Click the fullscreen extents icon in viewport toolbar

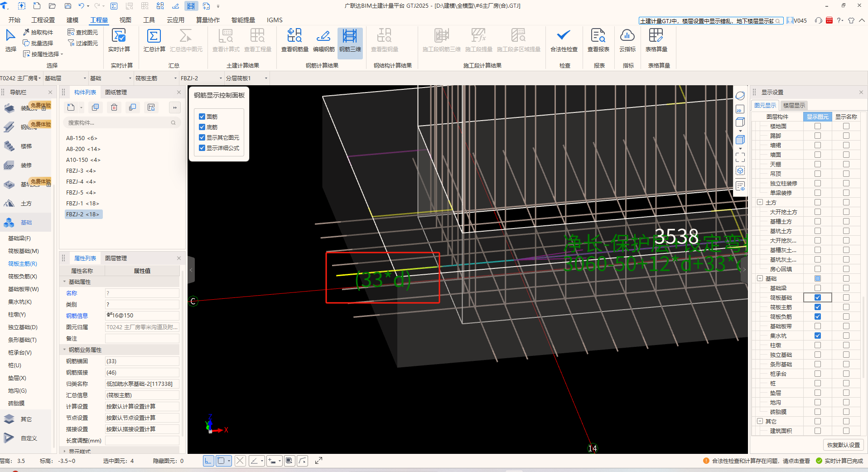pos(740,157)
